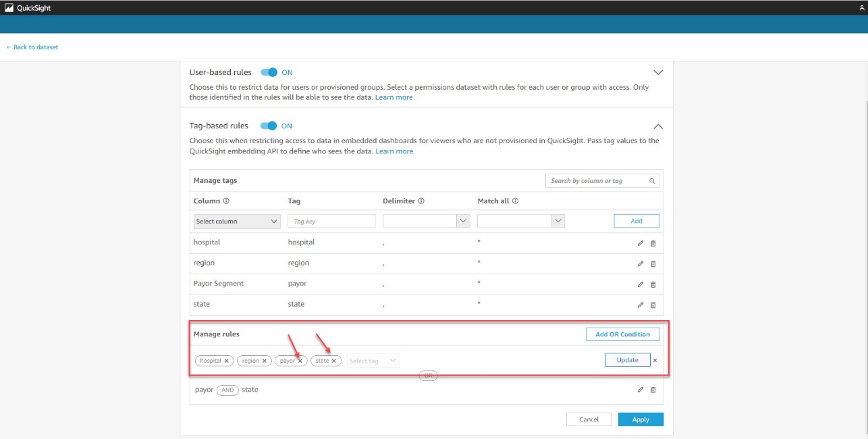Show info for Match all header
Image resolution: width=868 pixels, height=439 pixels.
tap(515, 201)
